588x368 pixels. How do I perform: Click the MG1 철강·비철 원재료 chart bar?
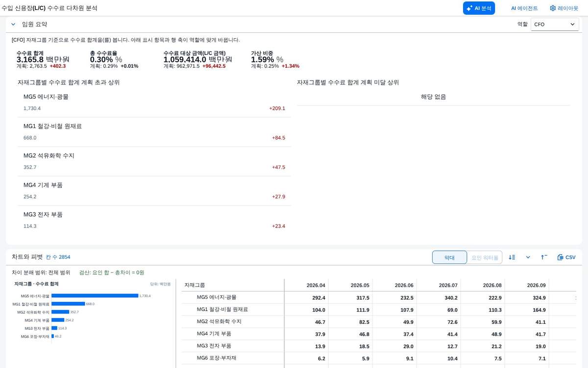point(68,304)
